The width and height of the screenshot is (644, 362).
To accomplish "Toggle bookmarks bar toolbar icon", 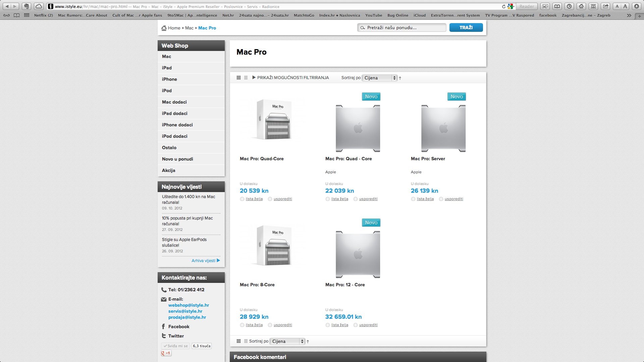I will (x=593, y=6).
